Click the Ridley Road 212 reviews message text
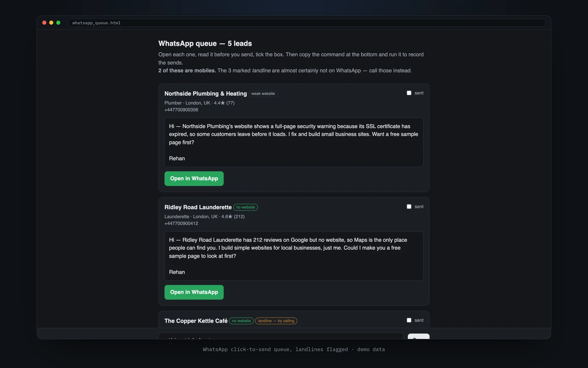Image resolution: width=588 pixels, height=368 pixels. [288, 248]
